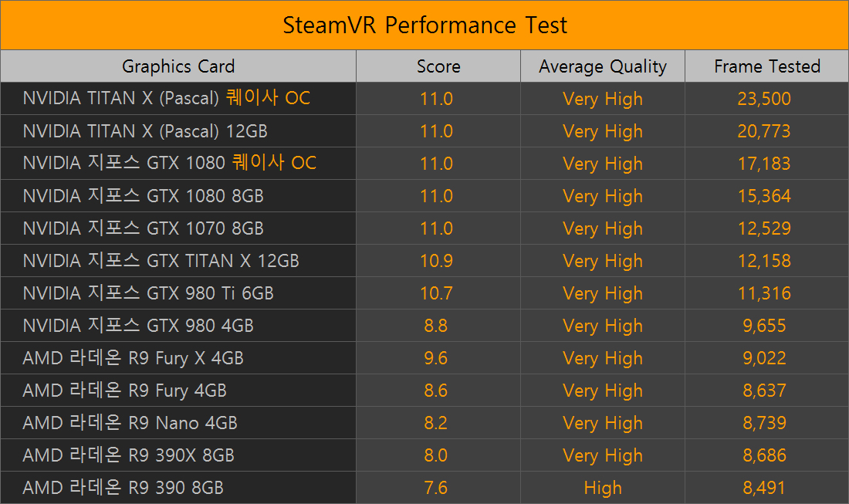Image resolution: width=849 pixels, height=504 pixels.
Task: Click the 12,529 frames value
Action: [x=764, y=228]
